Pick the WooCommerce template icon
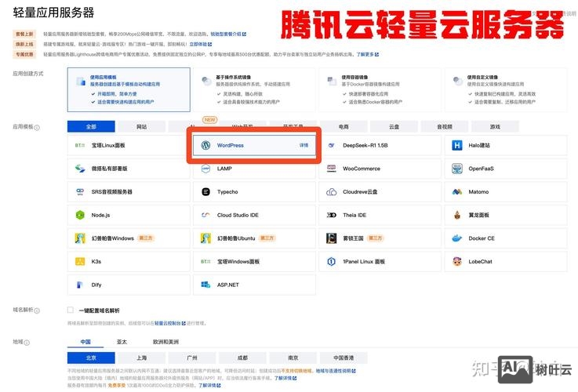 pyautogui.click(x=332, y=169)
